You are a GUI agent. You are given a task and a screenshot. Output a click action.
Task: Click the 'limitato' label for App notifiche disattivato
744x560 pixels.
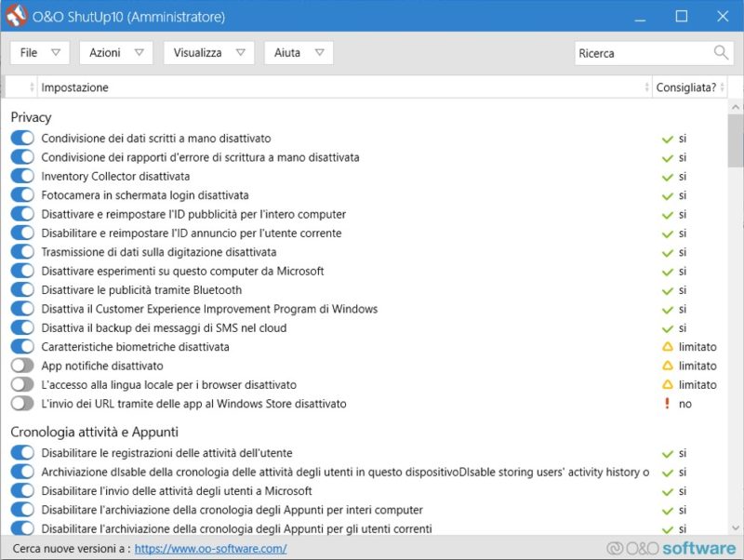697,366
